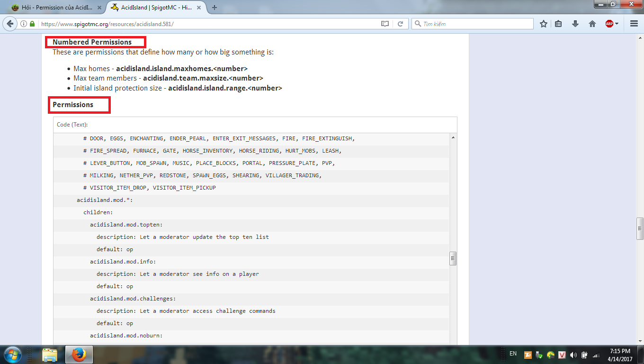The height and width of the screenshot is (364, 644).
Task: Click the Permissions heading above the code
Action: (73, 105)
